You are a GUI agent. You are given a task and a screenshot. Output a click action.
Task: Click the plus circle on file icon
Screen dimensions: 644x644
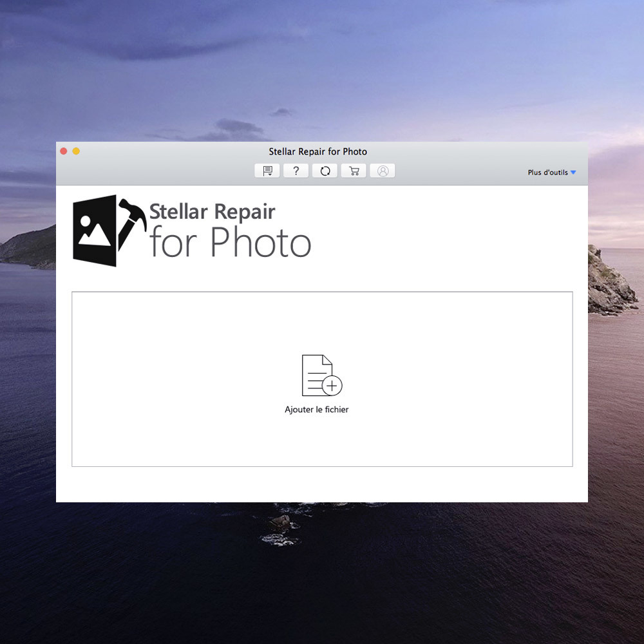click(332, 386)
